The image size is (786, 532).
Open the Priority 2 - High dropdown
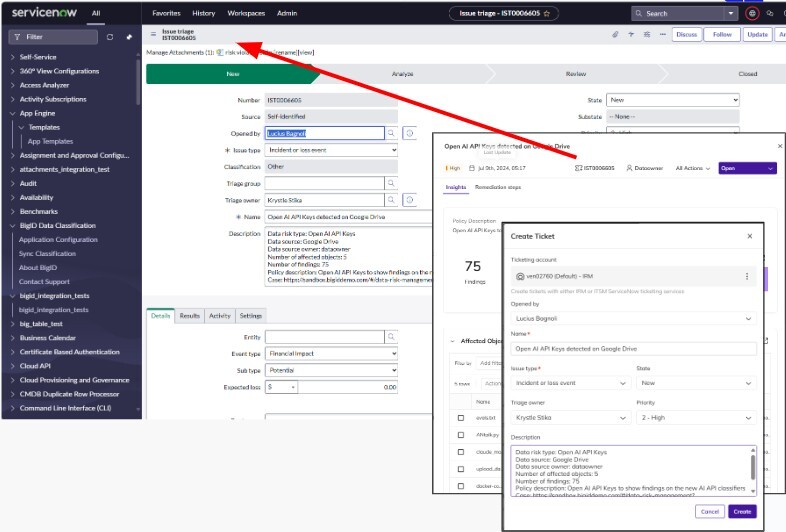(x=697, y=418)
